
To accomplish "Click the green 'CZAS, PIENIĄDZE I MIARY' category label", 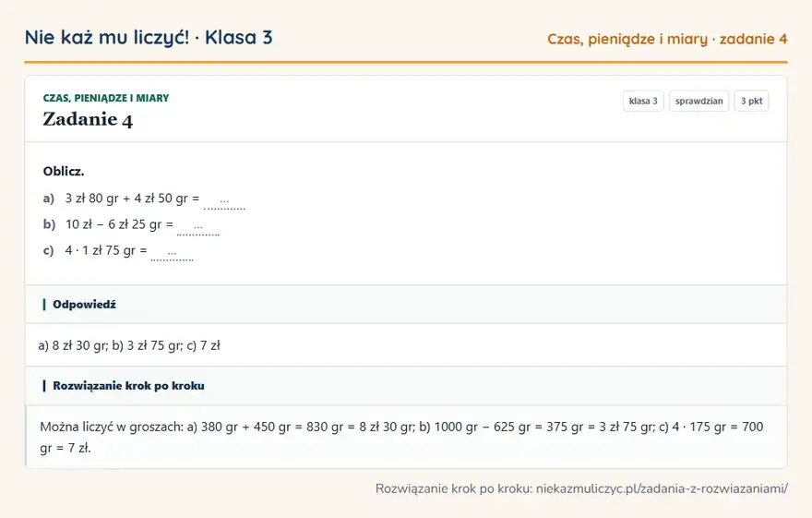I will click(x=106, y=98).
